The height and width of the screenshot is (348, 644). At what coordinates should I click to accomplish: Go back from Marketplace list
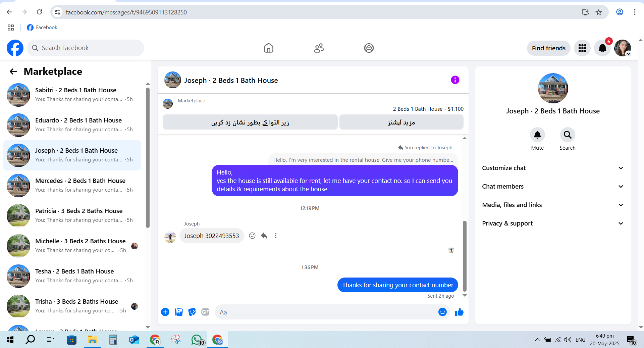13,71
